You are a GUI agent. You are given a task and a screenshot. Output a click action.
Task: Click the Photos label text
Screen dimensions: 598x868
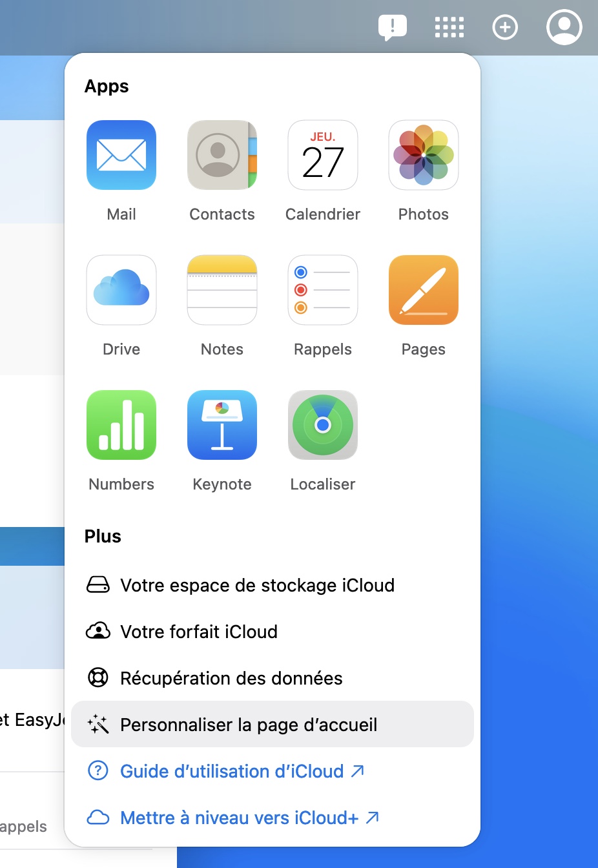tap(424, 214)
